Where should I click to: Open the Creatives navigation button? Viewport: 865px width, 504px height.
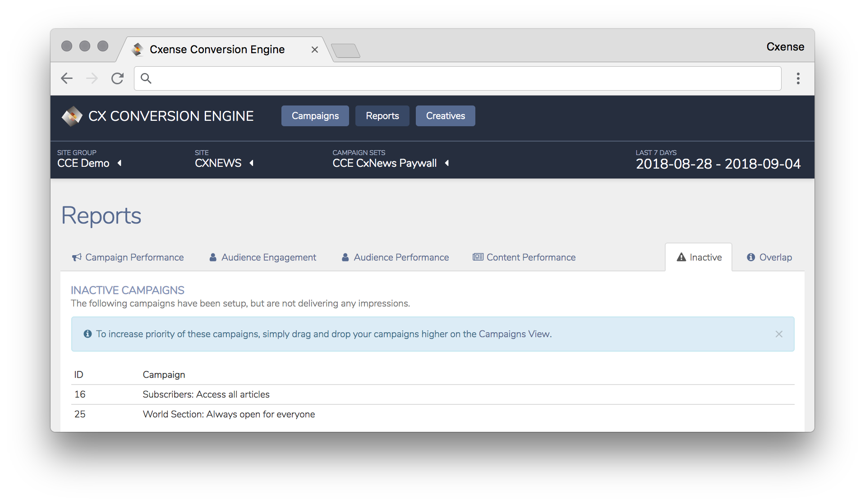tap(446, 116)
